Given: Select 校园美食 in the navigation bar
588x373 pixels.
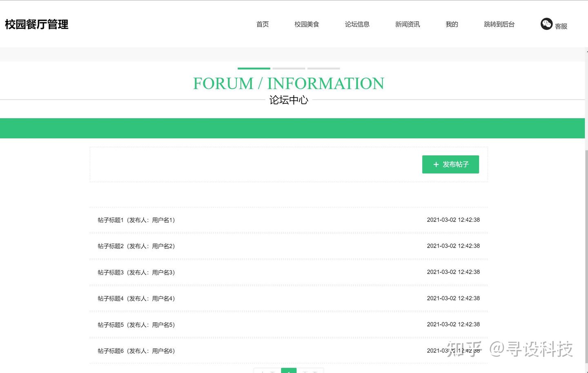Looking at the screenshot, I should pos(306,24).
